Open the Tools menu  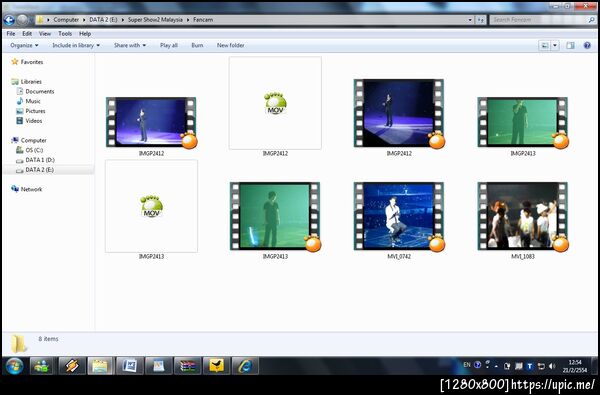coord(65,34)
